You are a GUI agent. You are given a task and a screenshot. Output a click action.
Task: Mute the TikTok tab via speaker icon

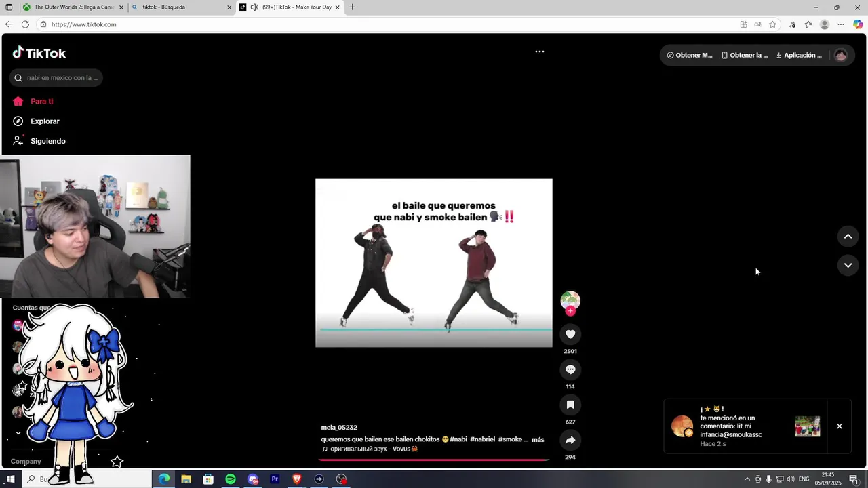coord(254,7)
